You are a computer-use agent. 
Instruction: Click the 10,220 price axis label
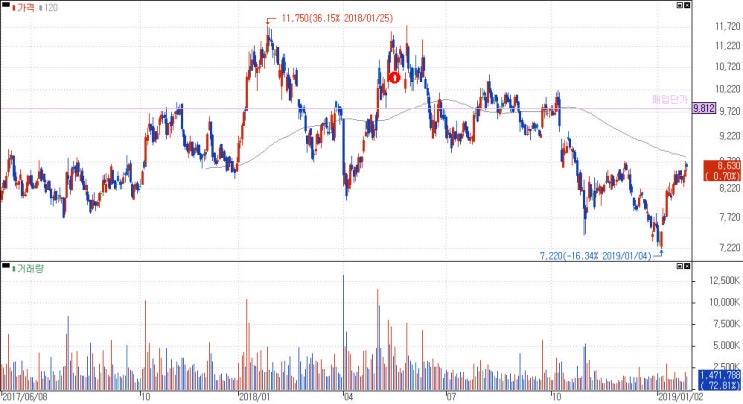point(728,89)
